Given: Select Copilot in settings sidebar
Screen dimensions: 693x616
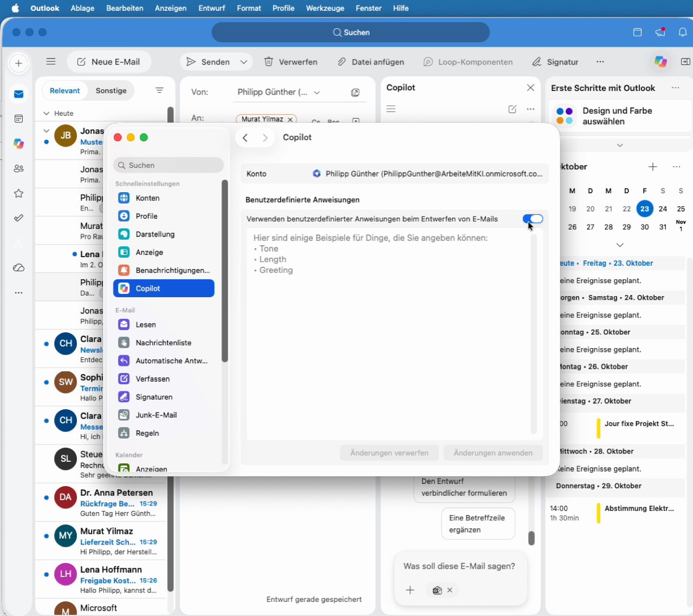Looking at the screenshot, I should pos(164,289).
